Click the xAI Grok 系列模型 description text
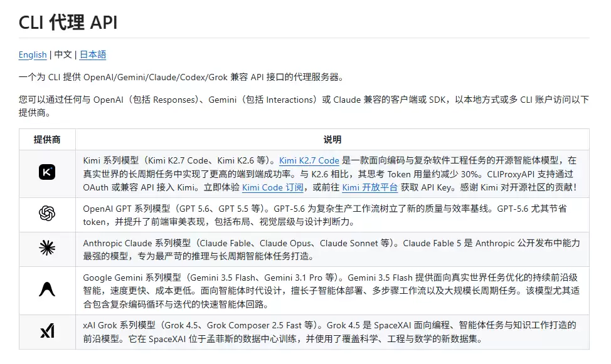The image size is (611, 364). pyautogui.click(x=329, y=332)
